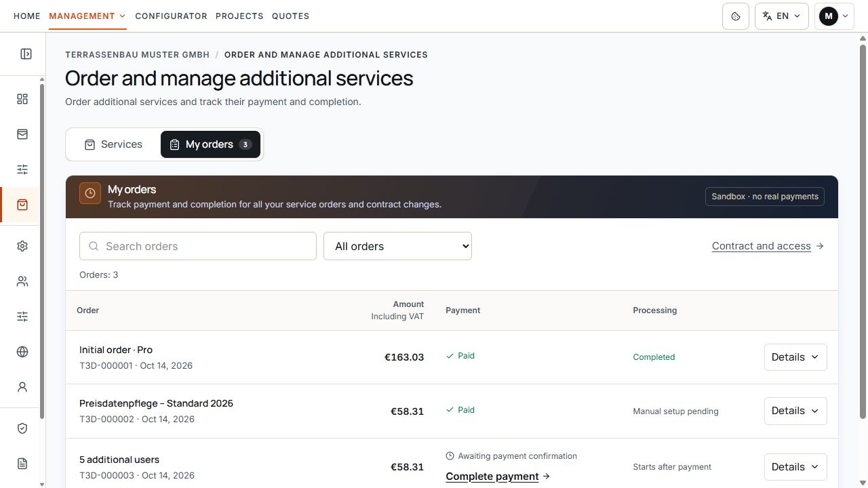Image resolution: width=868 pixels, height=488 pixels.
Task: Open Projects in top navigation
Action: [x=239, y=16]
